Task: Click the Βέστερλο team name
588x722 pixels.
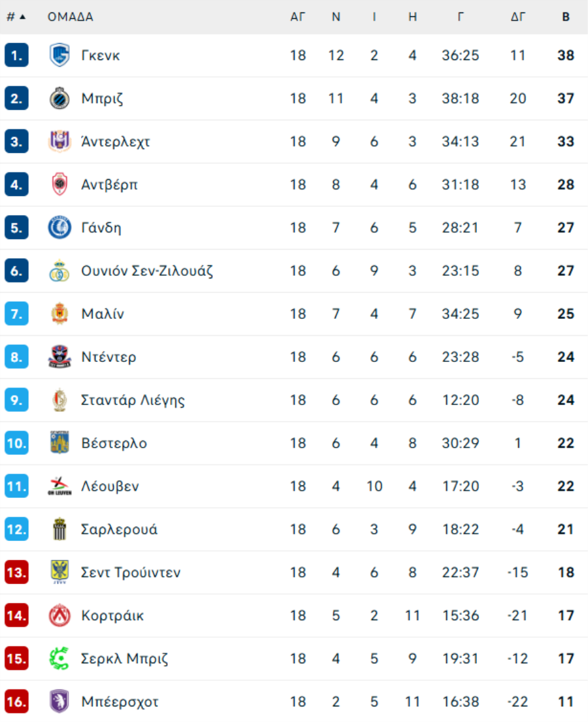Action: pos(114,443)
